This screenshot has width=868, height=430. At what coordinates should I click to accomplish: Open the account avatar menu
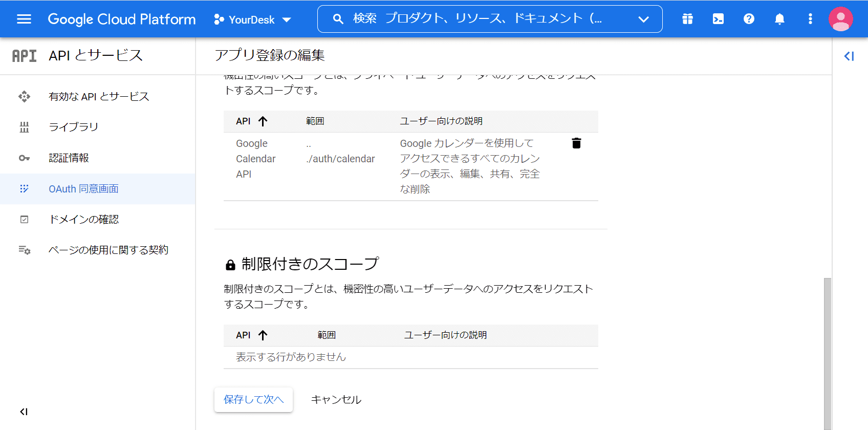[840, 19]
